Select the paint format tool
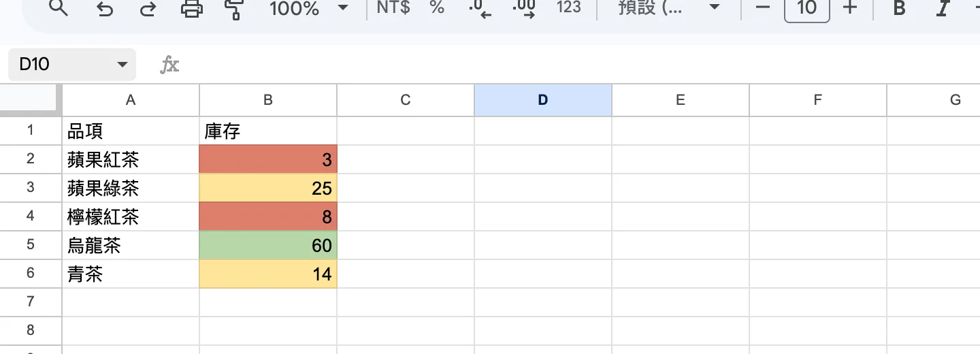The height and width of the screenshot is (354, 980). 235,8
